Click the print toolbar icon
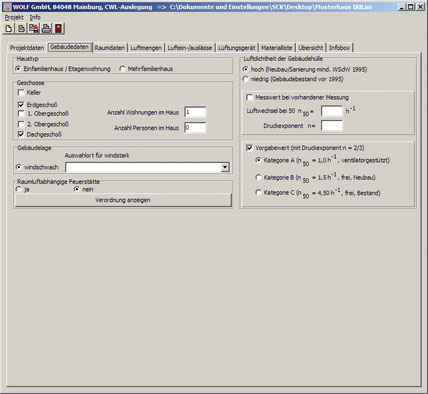The image size is (428, 394). (46, 29)
